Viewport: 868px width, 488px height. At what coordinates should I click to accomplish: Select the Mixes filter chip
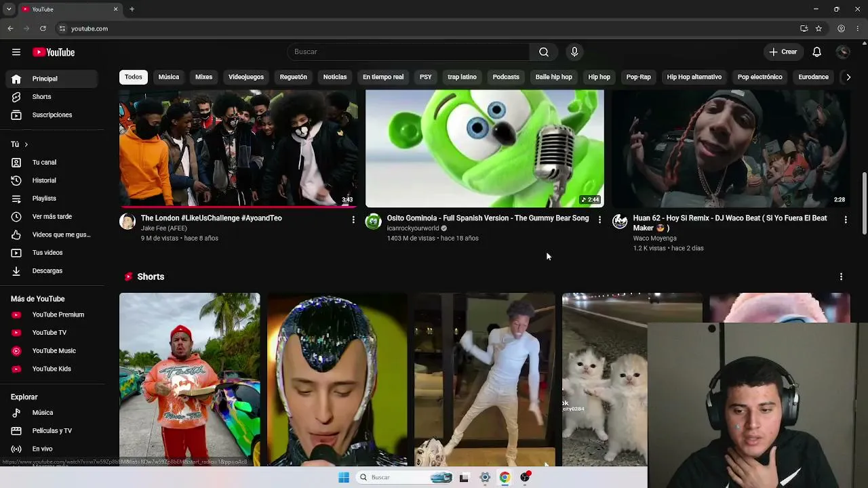point(204,77)
